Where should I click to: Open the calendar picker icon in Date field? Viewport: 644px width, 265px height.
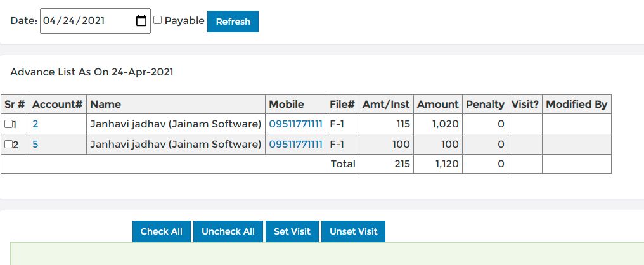[141, 20]
